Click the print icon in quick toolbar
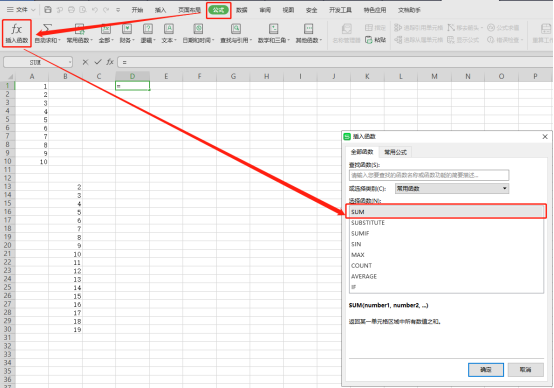554x388 pixels. click(71, 10)
